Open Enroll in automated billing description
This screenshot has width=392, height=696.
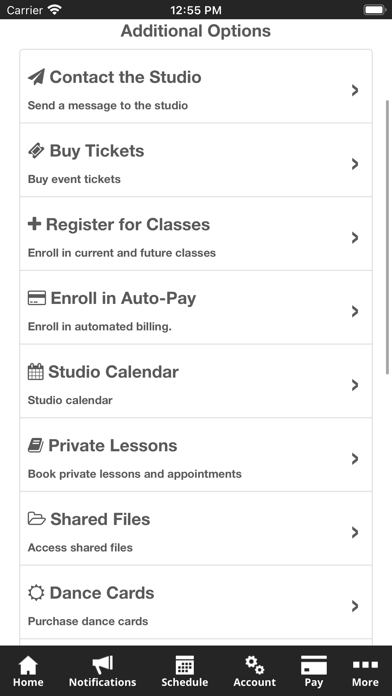(x=100, y=327)
